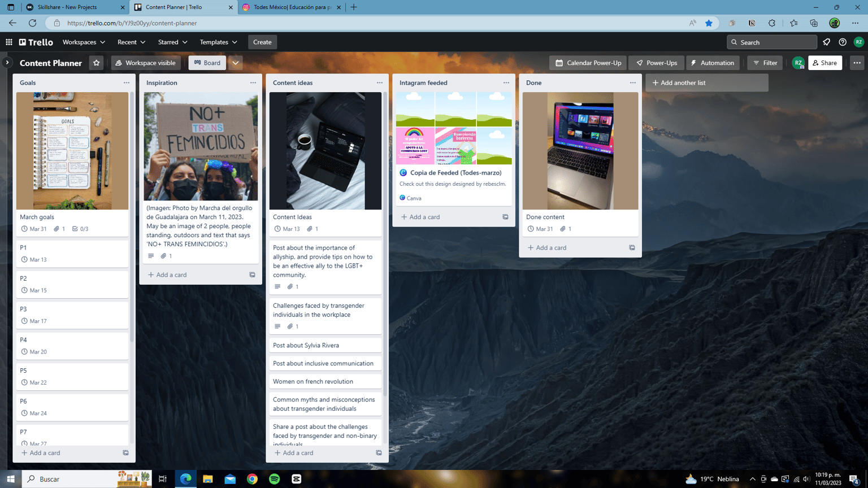Switch to the Todes México Instagram tab
The image size is (868, 488).
[292, 7]
